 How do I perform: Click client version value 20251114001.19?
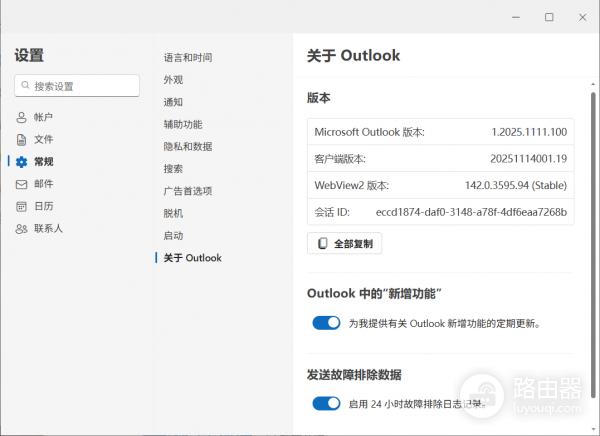click(528, 158)
